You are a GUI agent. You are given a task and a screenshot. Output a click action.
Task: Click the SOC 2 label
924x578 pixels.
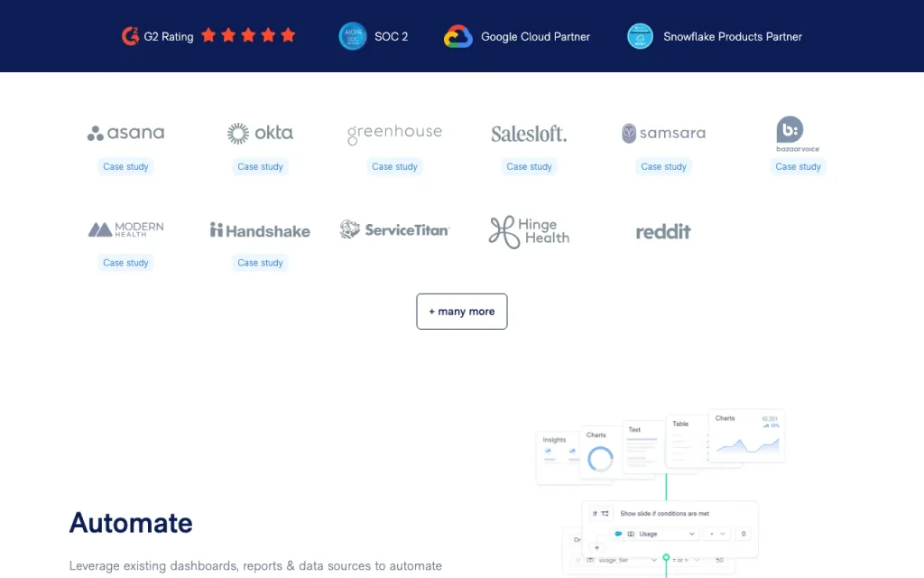click(x=392, y=36)
